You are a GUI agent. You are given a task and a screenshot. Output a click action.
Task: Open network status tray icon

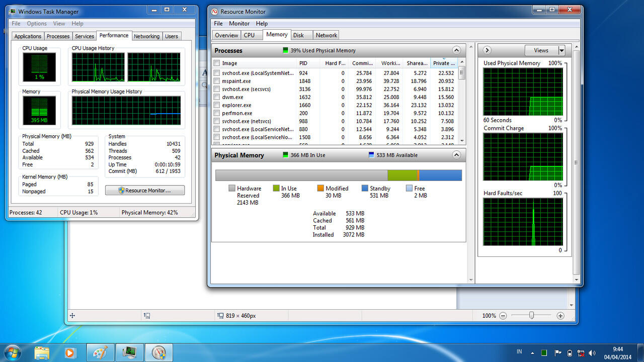(x=581, y=353)
